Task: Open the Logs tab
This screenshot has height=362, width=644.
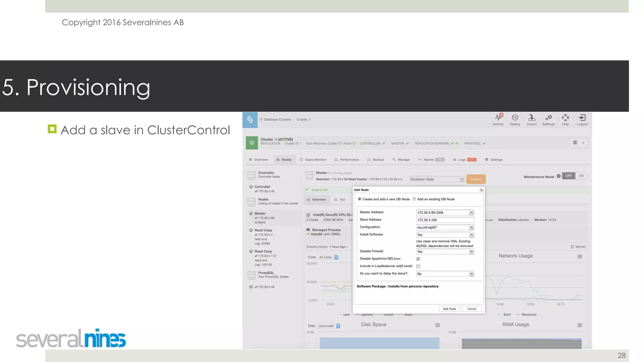Action: pyautogui.click(x=465, y=160)
